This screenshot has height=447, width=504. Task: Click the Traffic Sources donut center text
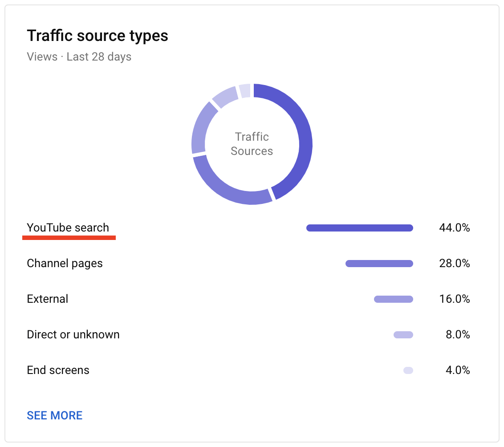[252, 144]
